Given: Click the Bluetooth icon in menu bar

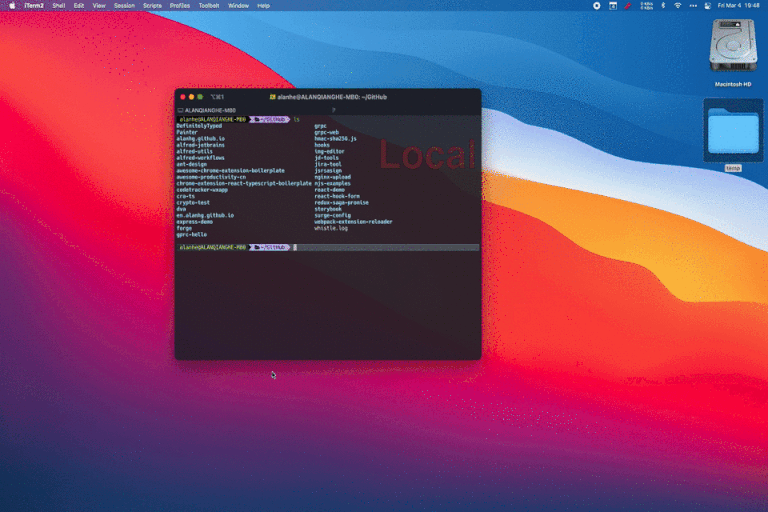Looking at the screenshot, I should tap(662, 5).
